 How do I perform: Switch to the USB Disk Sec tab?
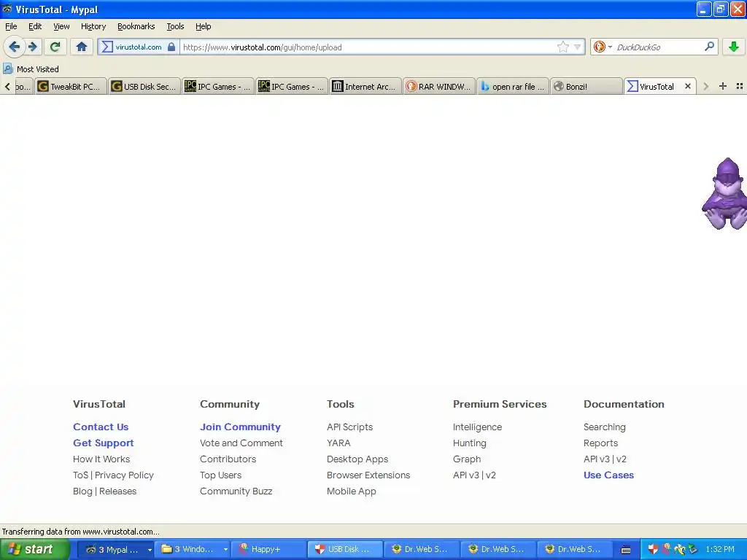145,86
